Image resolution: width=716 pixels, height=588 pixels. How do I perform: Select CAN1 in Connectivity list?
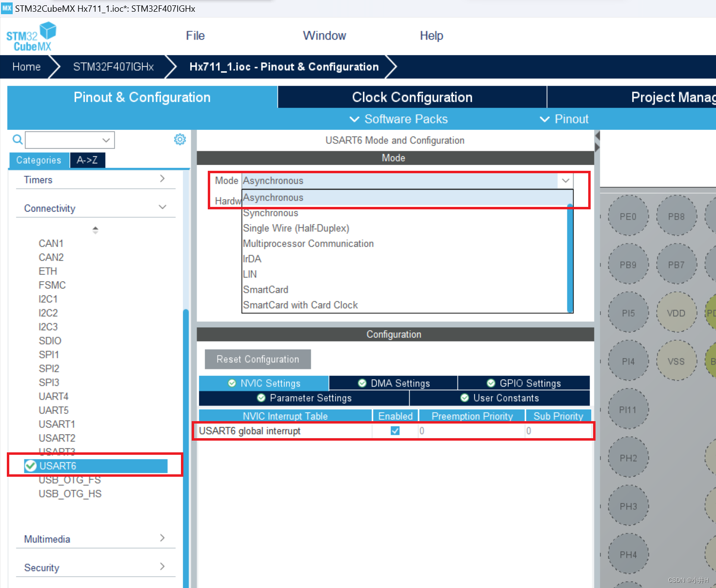(x=51, y=243)
